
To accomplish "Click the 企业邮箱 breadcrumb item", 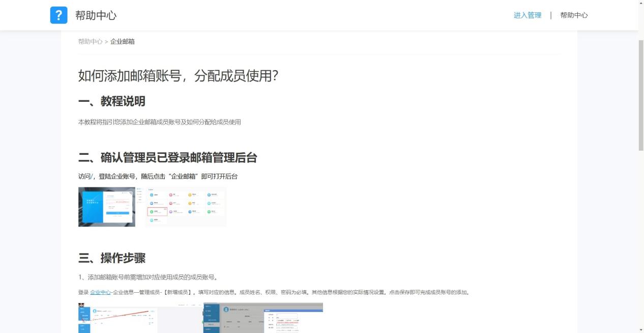I will [123, 42].
